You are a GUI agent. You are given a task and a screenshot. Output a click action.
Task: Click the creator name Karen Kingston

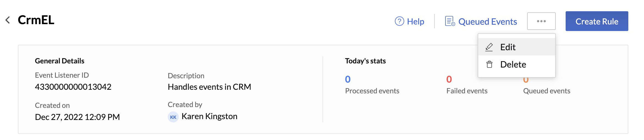[x=209, y=116]
